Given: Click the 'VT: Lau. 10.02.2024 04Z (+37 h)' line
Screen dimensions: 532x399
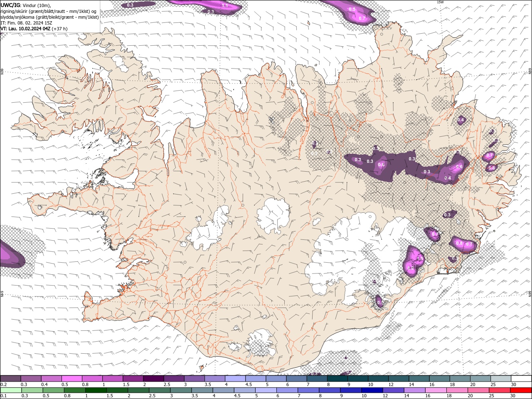Looking at the screenshot, I should tap(34, 29).
